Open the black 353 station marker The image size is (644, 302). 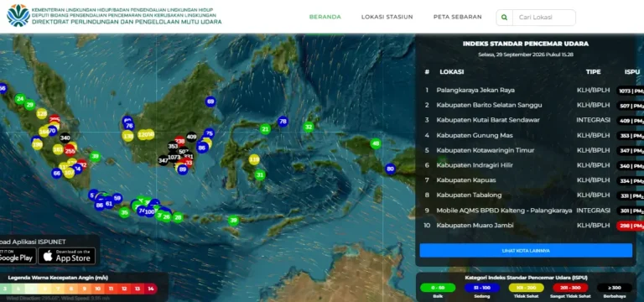pyautogui.click(x=173, y=146)
